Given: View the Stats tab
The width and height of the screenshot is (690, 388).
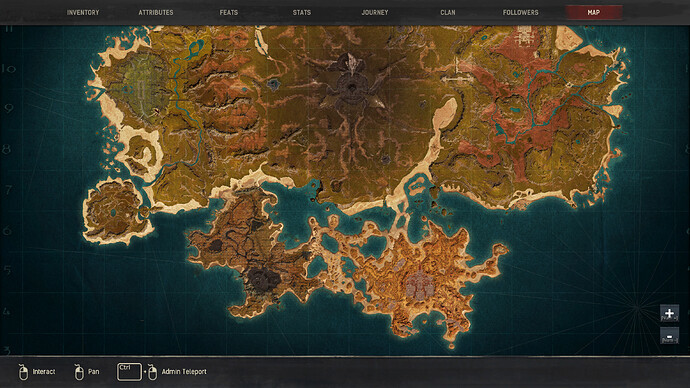Looking at the screenshot, I should 302,12.
